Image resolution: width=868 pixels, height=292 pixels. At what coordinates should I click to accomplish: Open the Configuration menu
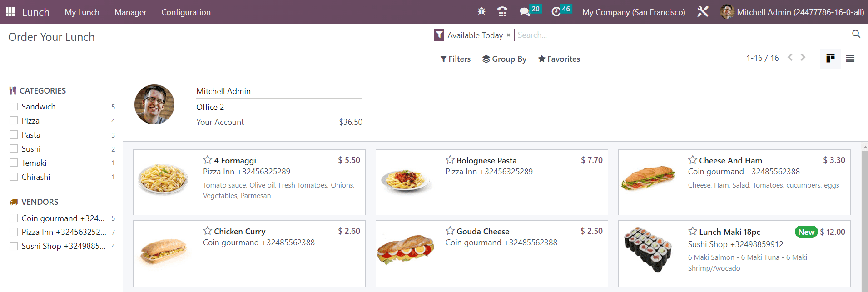tap(186, 12)
